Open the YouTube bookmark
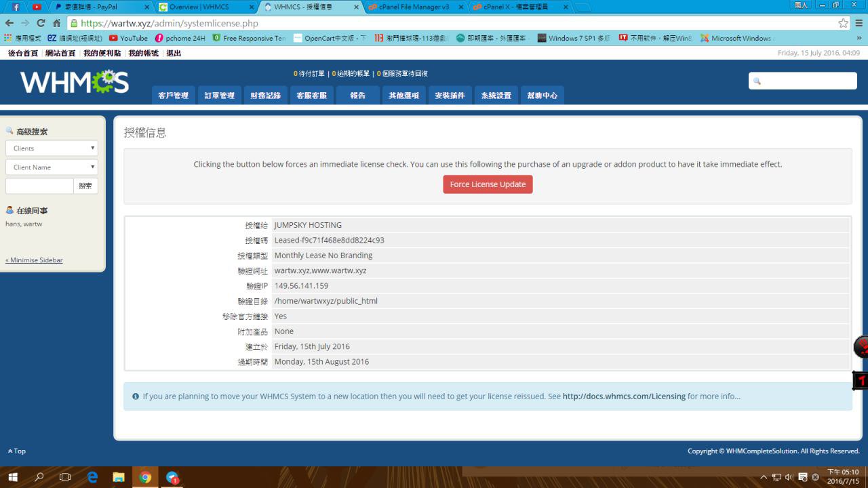The image size is (868, 488). [x=128, y=38]
